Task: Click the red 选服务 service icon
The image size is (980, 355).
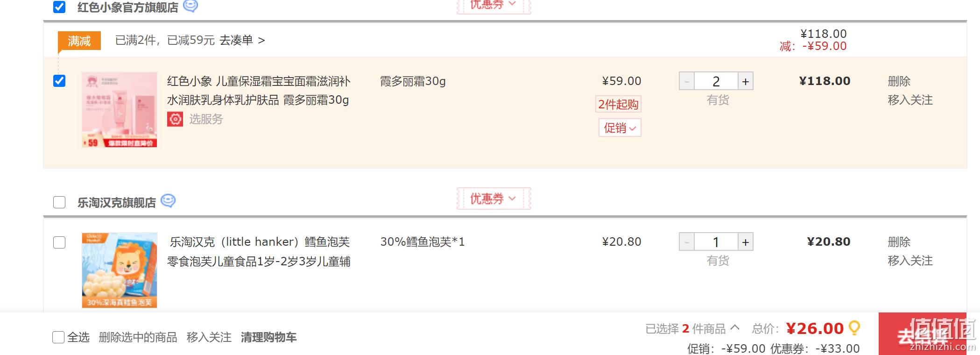Action: coord(175,119)
